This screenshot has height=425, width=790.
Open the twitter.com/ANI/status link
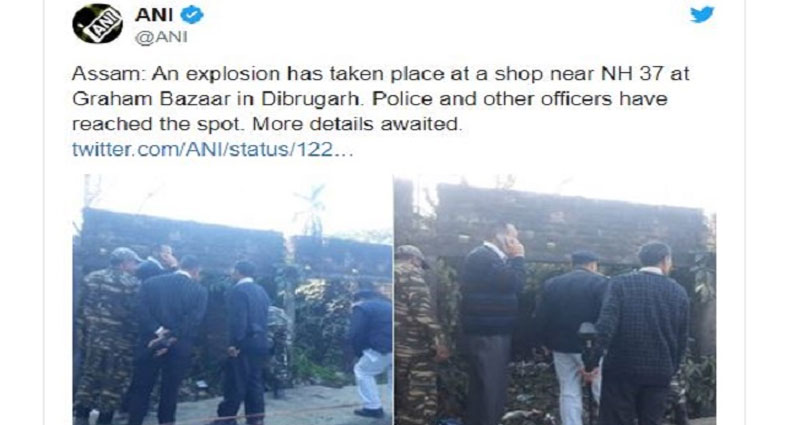[213, 150]
